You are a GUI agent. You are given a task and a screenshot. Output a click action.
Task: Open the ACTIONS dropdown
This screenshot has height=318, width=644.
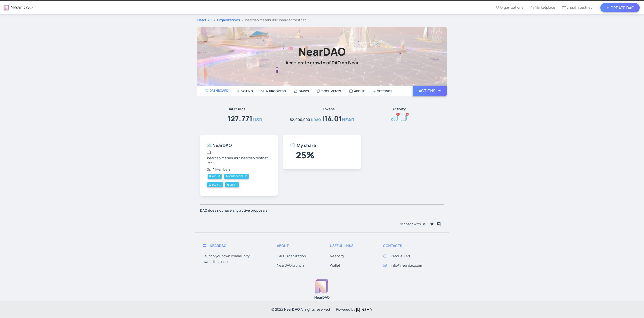coord(429,91)
